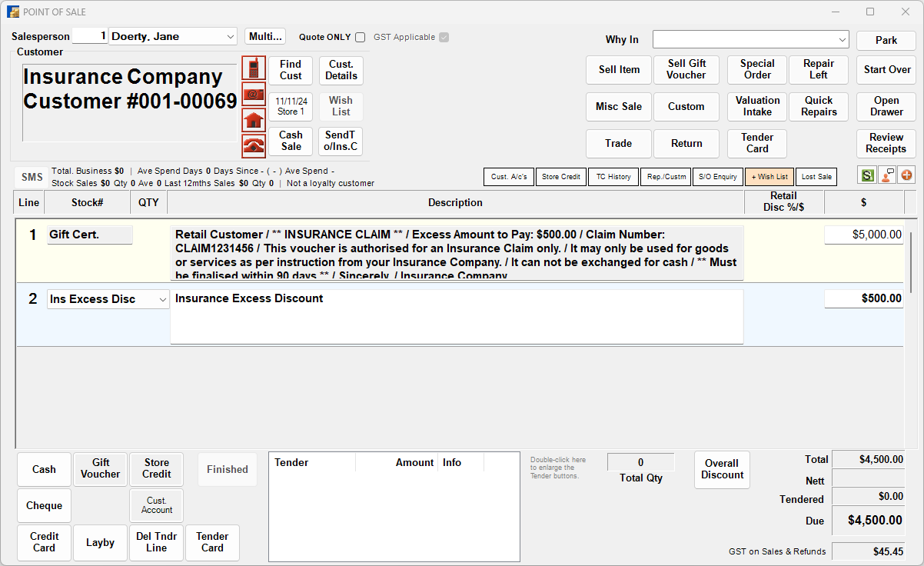The height and width of the screenshot is (566, 924).
Task: Click the Sell Gift Voucher button
Action: pos(686,70)
